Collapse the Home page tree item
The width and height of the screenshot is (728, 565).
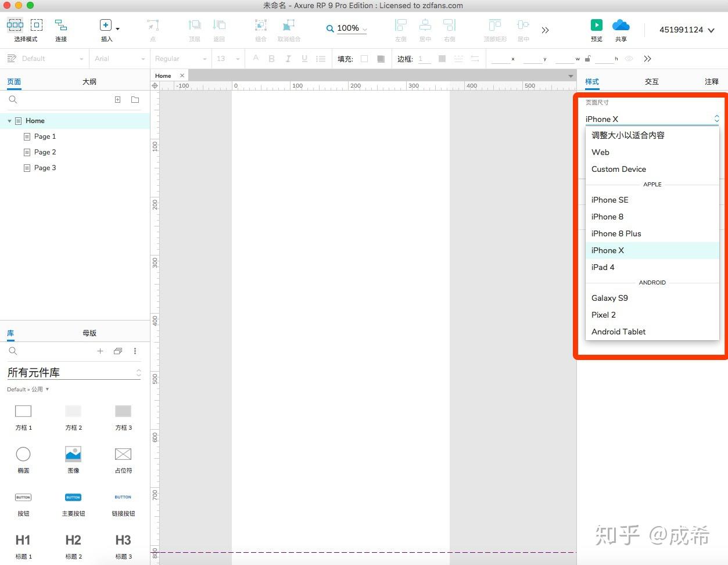[x=9, y=120]
